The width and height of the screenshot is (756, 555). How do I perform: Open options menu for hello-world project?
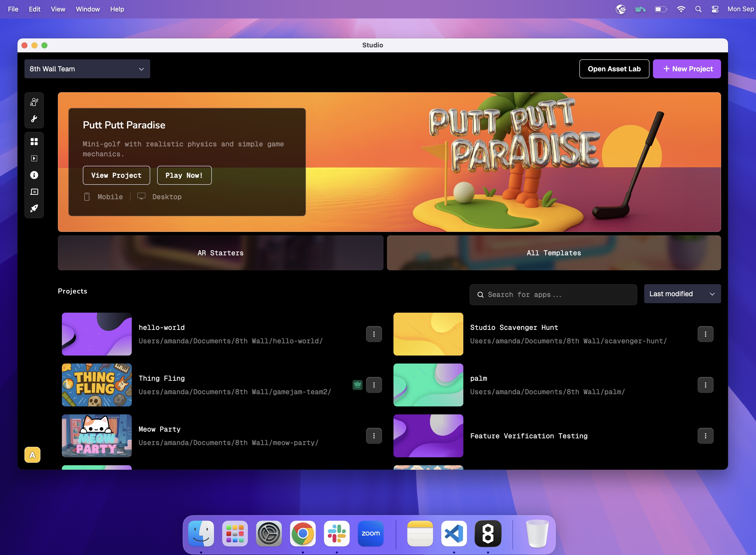374,334
